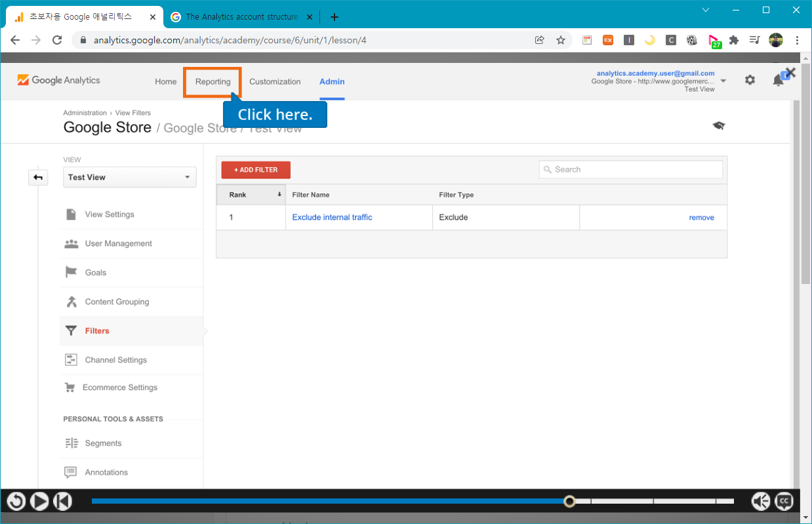This screenshot has height=524, width=812.
Task: Click the filter Search field
Action: 631,169
